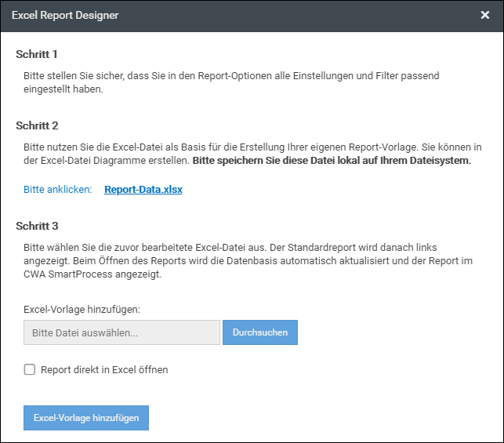Download the Report-Data.xlsx file link
Image resolution: width=504 pixels, height=443 pixels.
(x=143, y=189)
